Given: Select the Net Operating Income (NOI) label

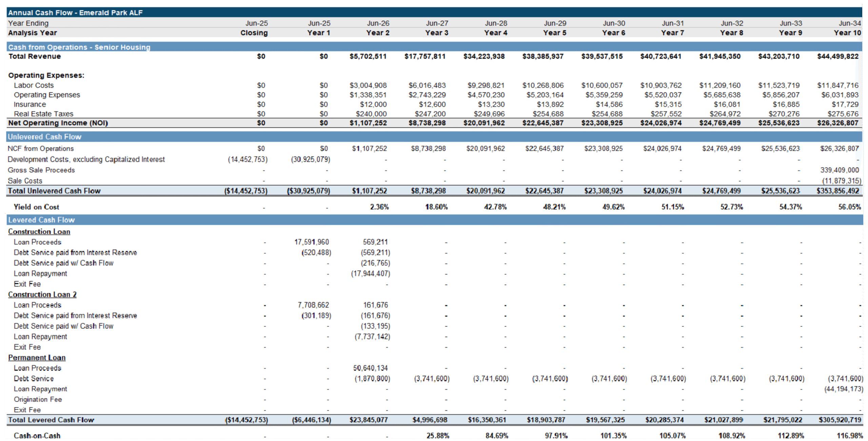Looking at the screenshot, I should click(58, 123).
